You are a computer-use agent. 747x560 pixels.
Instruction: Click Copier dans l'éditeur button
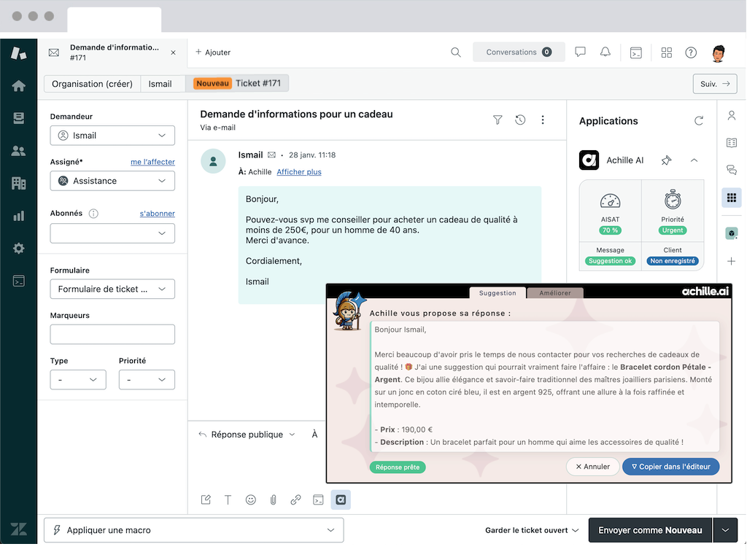pyautogui.click(x=670, y=467)
